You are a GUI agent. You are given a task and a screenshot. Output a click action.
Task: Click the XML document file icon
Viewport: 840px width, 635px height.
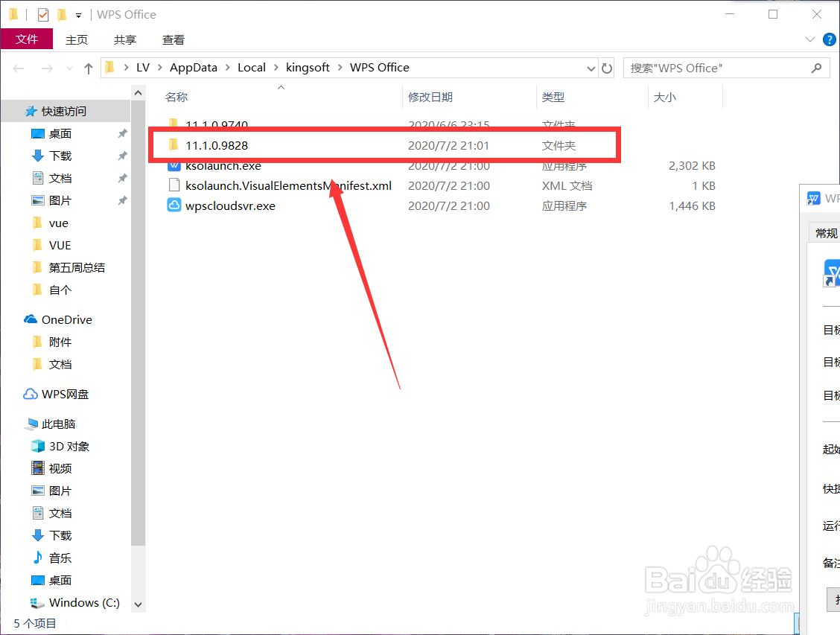click(174, 185)
